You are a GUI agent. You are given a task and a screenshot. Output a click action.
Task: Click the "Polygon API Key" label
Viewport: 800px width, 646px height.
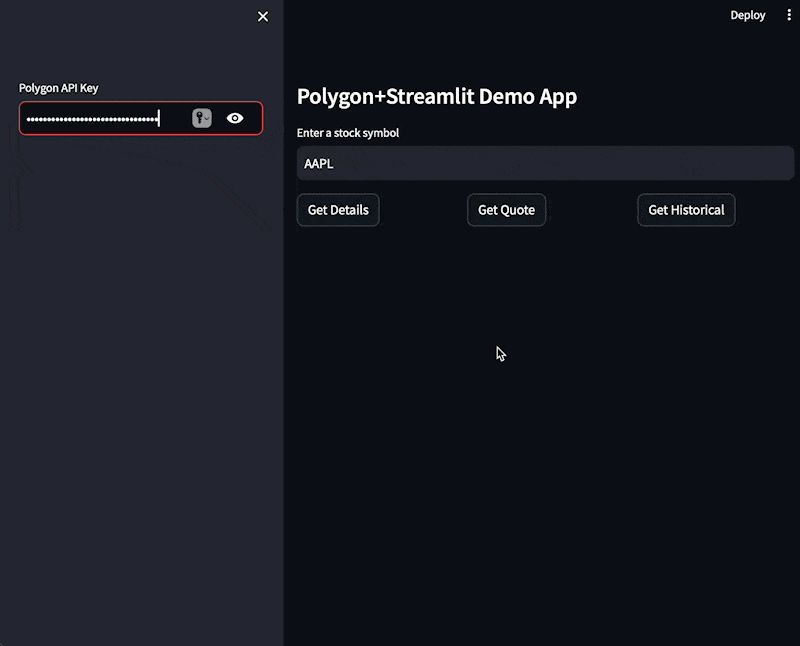tap(59, 88)
